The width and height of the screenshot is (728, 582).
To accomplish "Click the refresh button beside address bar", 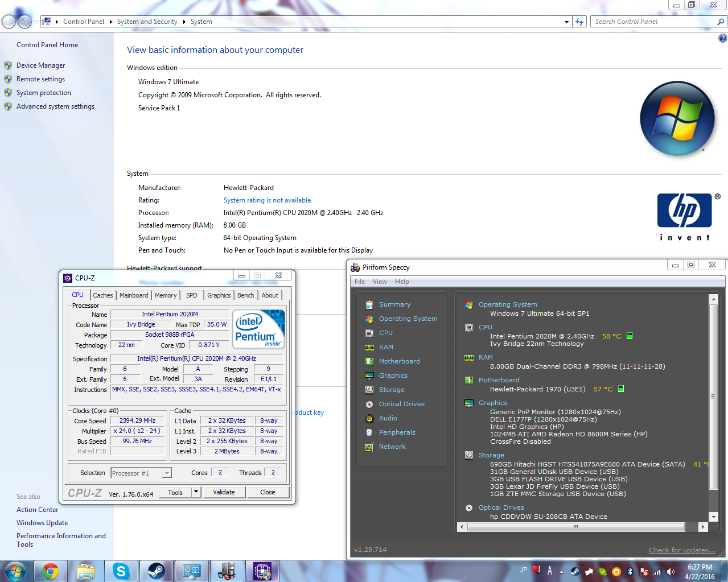I will point(579,22).
